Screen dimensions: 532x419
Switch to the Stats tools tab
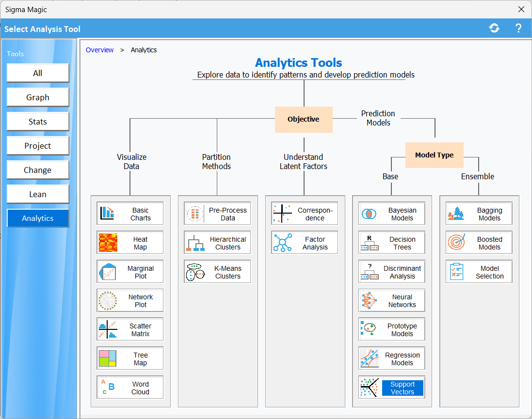38,122
